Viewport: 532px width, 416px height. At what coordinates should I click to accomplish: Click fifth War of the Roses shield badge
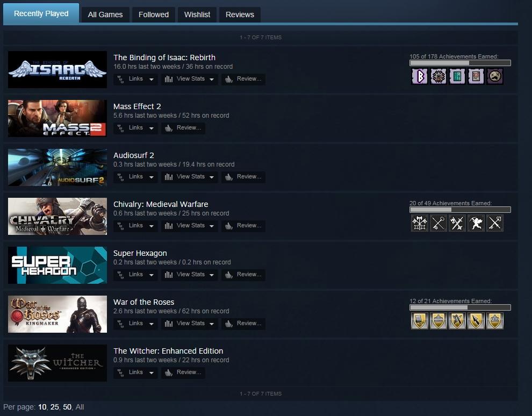coord(495,321)
